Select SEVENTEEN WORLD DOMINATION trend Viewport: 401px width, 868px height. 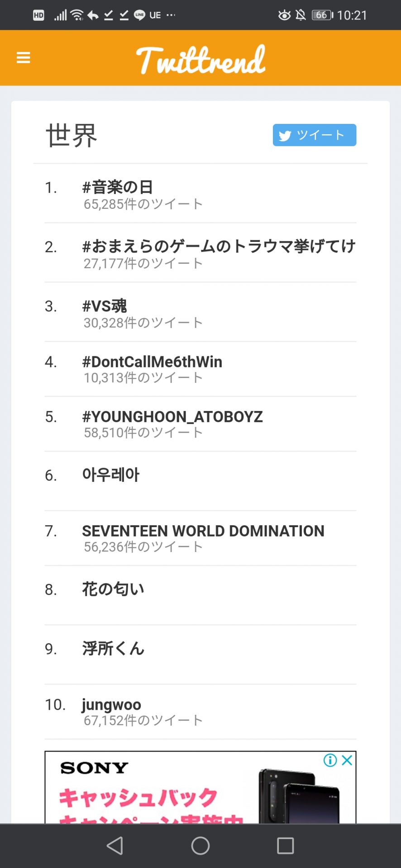pos(203,531)
